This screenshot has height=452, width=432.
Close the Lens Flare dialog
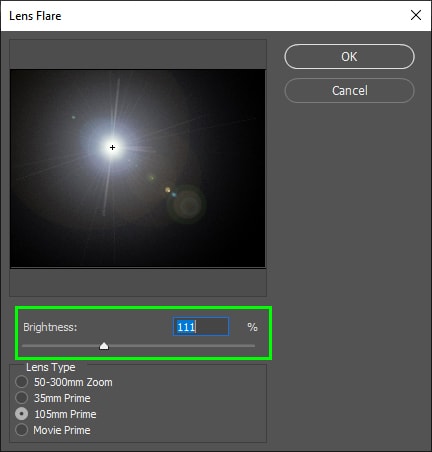coord(416,15)
